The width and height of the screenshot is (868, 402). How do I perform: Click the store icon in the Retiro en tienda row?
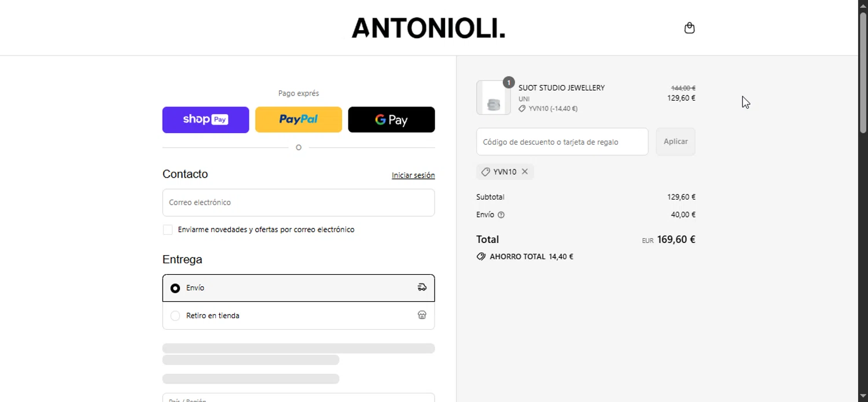[x=422, y=315]
